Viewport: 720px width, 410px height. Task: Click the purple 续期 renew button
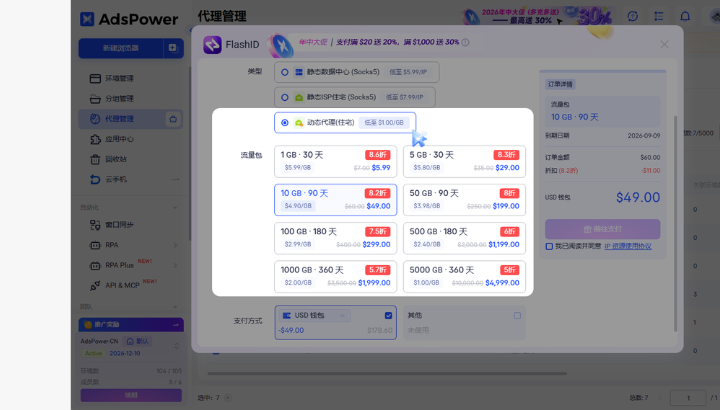pyautogui.click(x=131, y=395)
